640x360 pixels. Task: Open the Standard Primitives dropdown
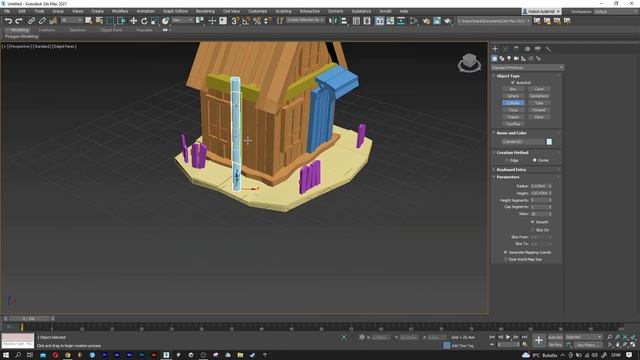click(527, 68)
